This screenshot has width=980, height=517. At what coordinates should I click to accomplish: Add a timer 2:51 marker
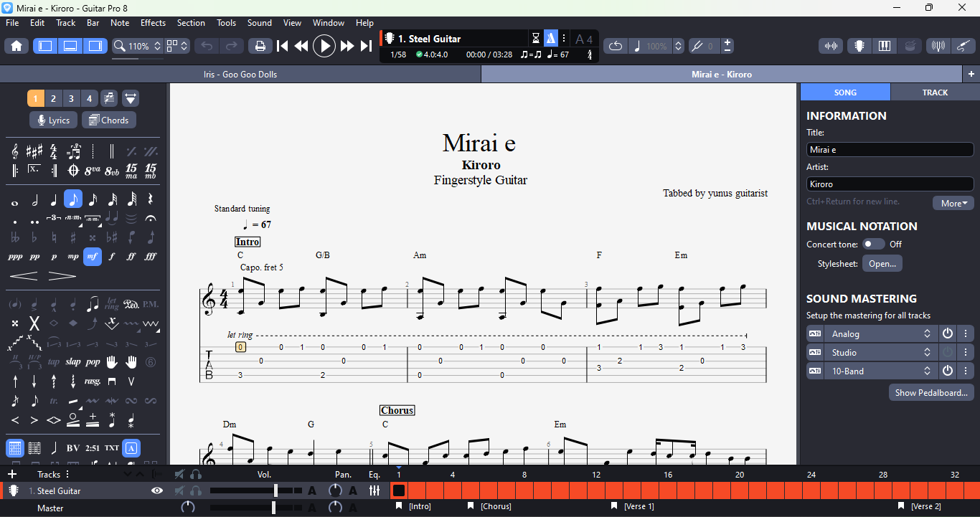pos(93,448)
